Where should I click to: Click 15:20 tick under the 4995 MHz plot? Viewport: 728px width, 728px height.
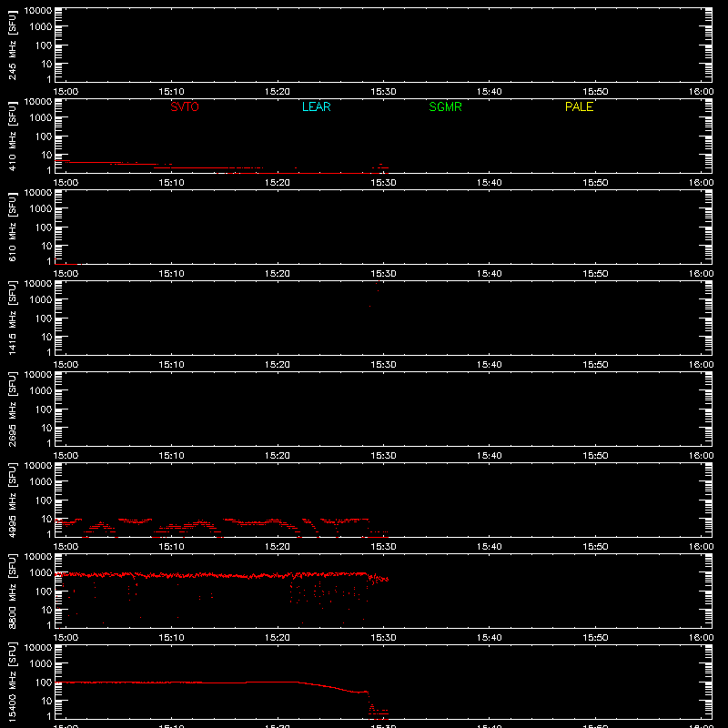(278, 547)
